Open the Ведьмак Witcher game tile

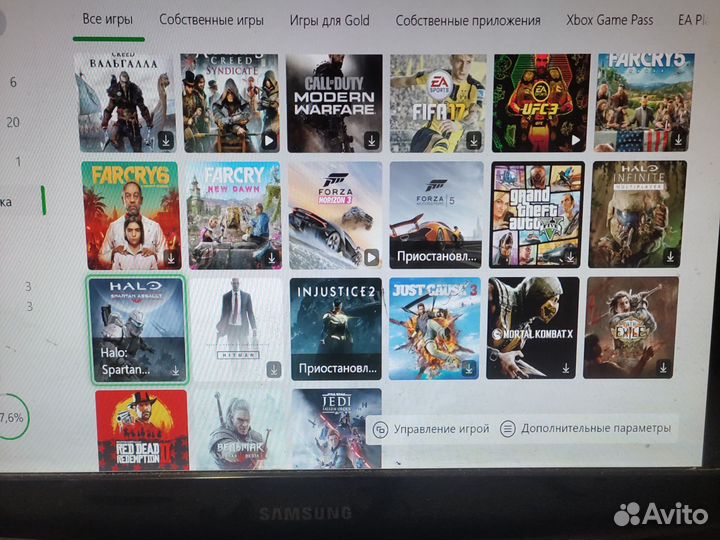tap(240, 429)
